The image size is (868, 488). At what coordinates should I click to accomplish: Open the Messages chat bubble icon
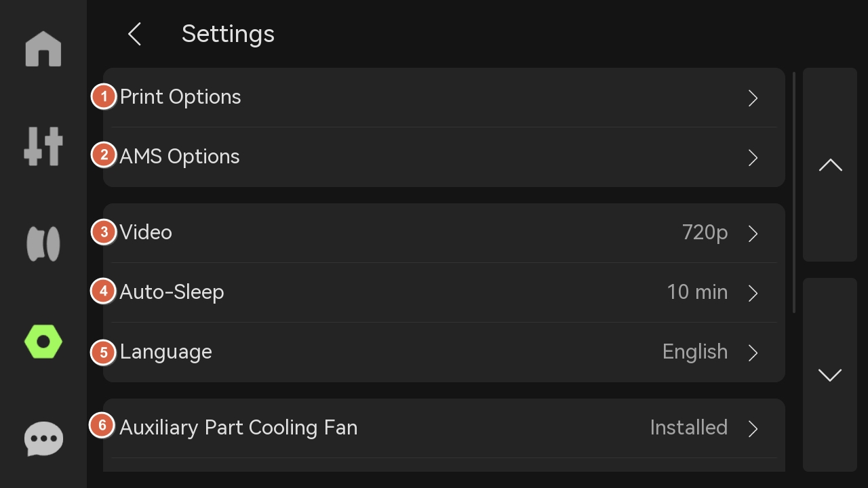(43, 439)
